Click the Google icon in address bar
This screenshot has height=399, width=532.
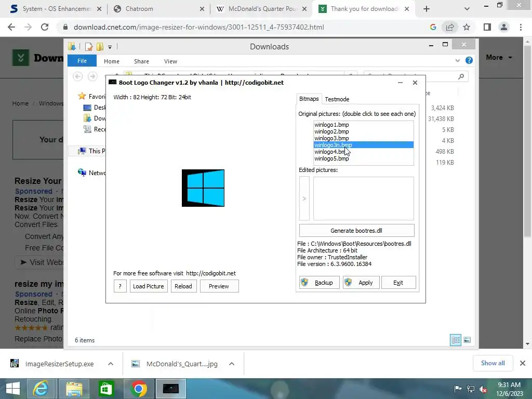click(433, 27)
